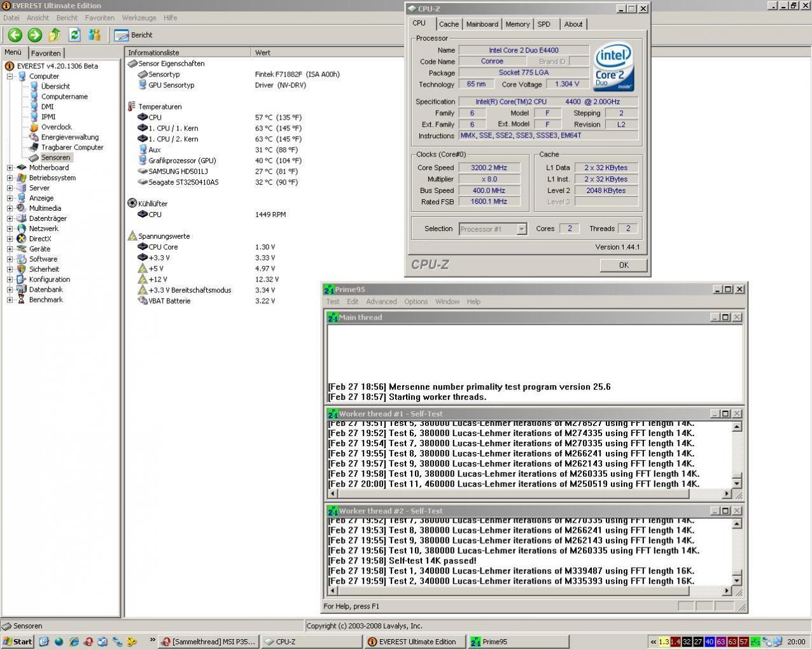This screenshot has width=812, height=650.
Task: Switch to the Cache tab in CPU-Z
Action: tap(449, 24)
